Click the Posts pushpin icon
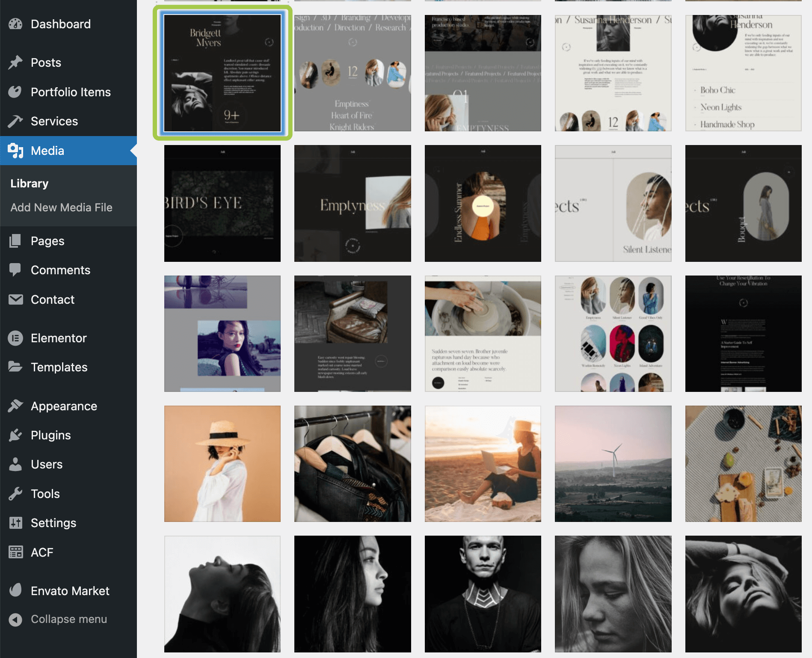This screenshot has width=812, height=658. tap(15, 62)
